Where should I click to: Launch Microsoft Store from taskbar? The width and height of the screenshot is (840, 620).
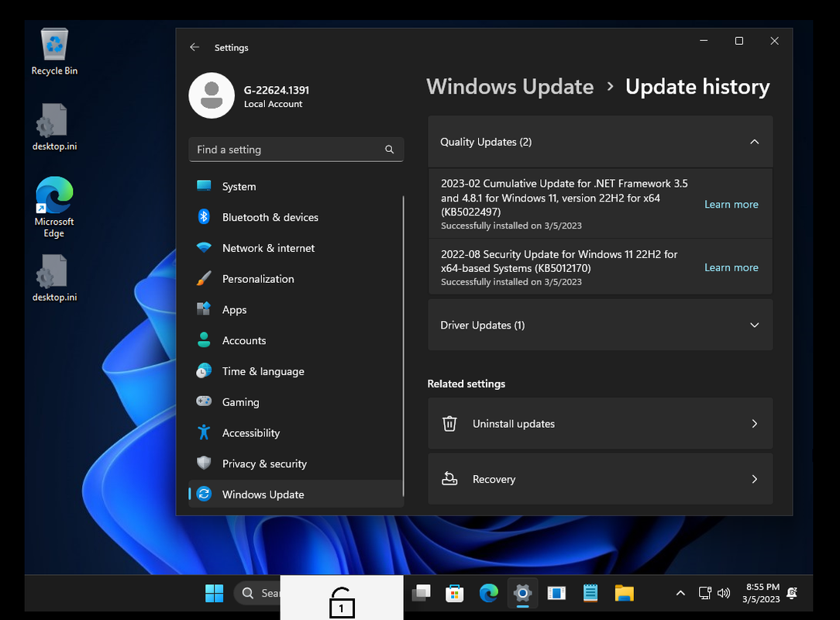click(x=454, y=593)
